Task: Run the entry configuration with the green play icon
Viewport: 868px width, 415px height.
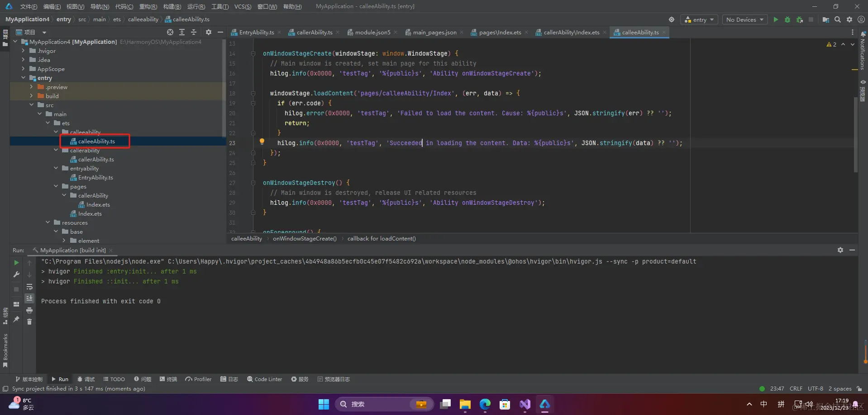Action: (x=776, y=19)
